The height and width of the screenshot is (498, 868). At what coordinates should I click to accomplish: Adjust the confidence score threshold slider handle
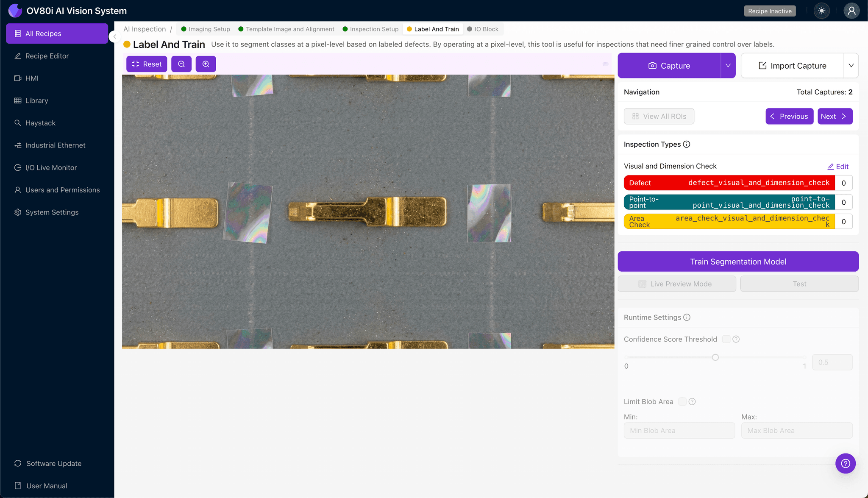[x=715, y=357]
